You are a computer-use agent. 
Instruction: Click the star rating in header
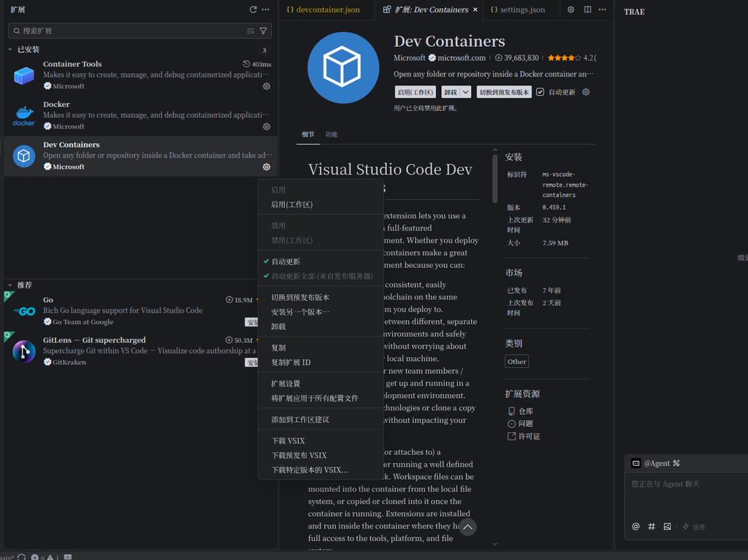click(x=565, y=58)
